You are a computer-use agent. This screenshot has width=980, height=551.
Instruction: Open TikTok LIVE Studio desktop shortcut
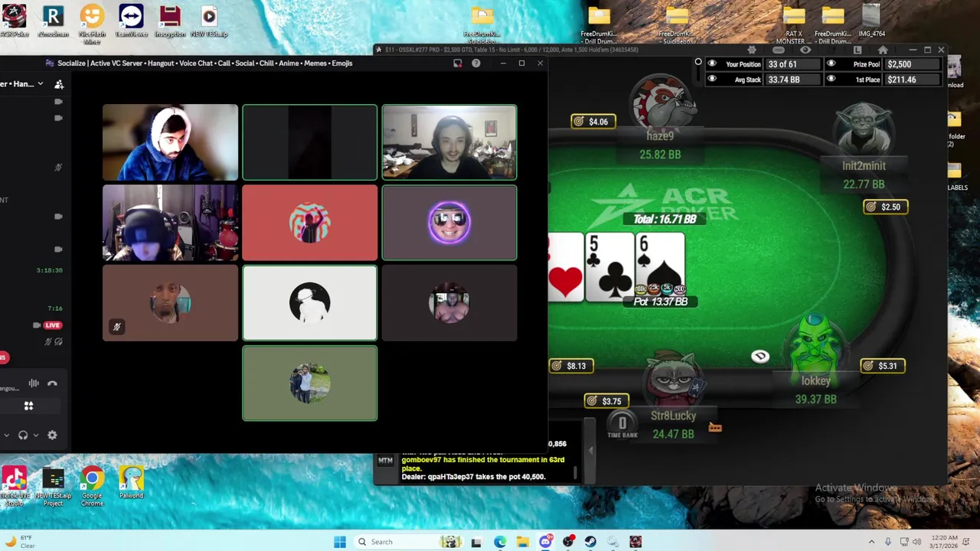pyautogui.click(x=14, y=487)
